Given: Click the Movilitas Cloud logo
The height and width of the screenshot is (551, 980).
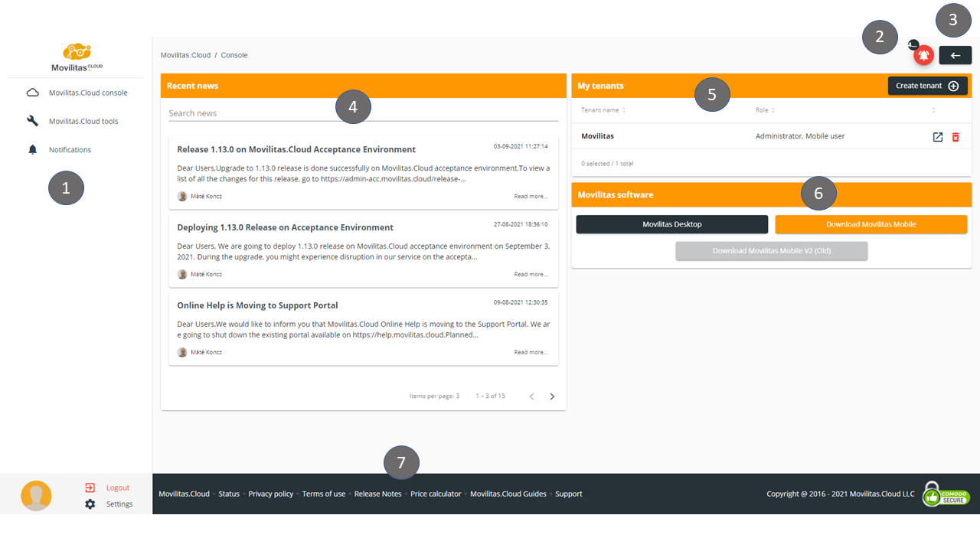Looking at the screenshot, I should tap(77, 58).
